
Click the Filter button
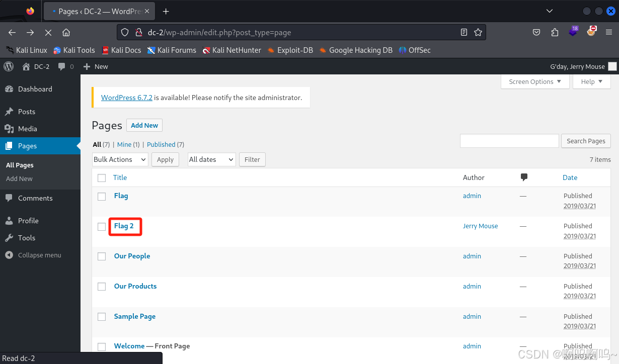(x=252, y=159)
